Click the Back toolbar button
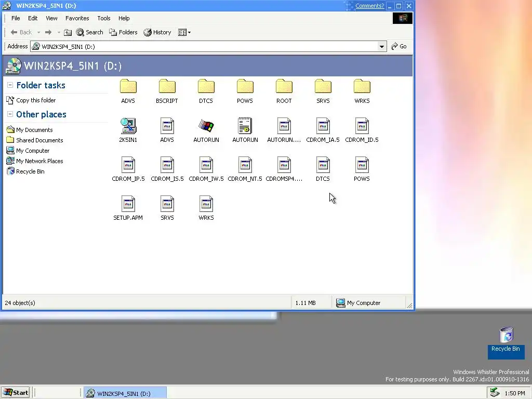 [x=21, y=32]
